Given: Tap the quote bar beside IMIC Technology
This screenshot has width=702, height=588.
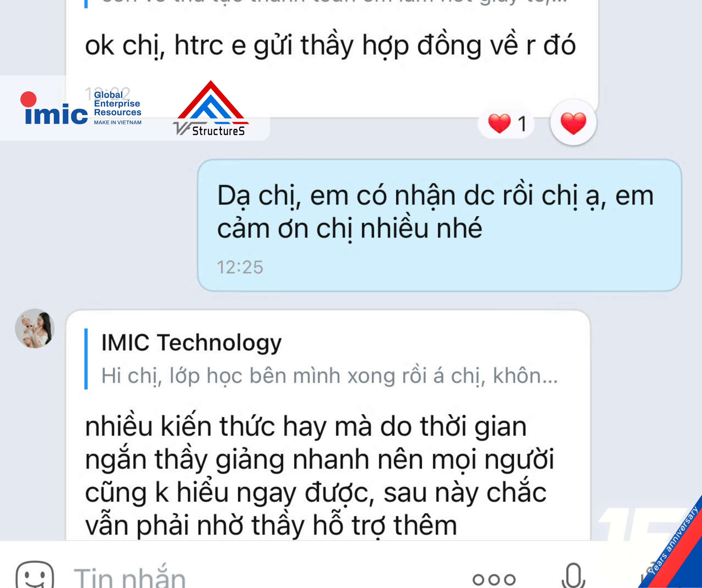Looking at the screenshot, I should point(86,359).
